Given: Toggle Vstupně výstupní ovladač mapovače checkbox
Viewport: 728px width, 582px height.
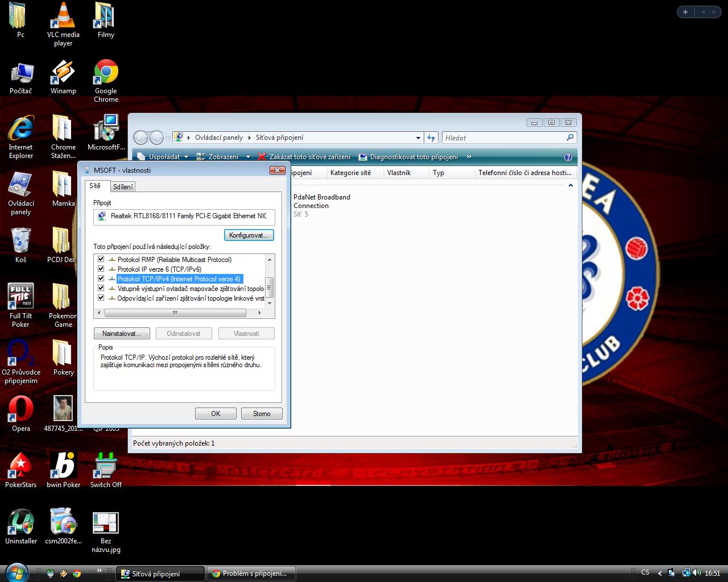Looking at the screenshot, I should pyautogui.click(x=101, y=288).
